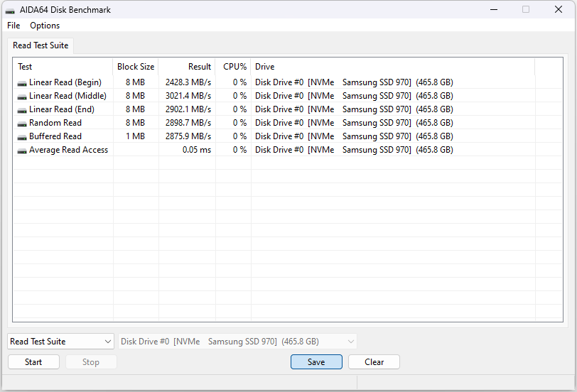Screen dimensions: 577x392
Task: Click the greyed-out Stop button
Action: click(x=91, y=362)
